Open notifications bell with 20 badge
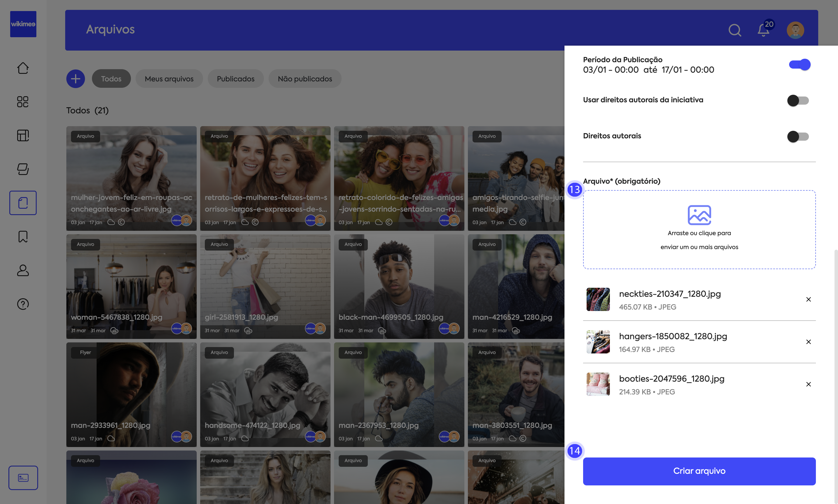The height and width of the screenshot is (504, 838). click(x=764, y=30)
